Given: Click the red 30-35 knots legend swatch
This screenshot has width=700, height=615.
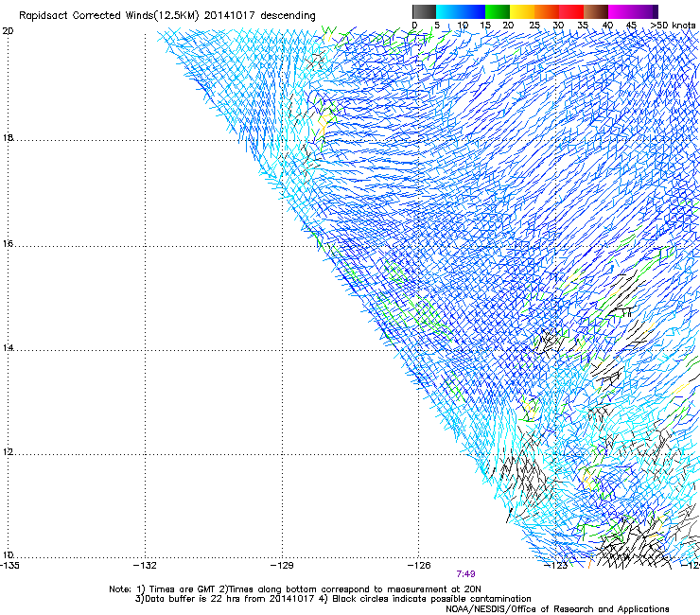Looking at the screenshot, I should coord(571,11).
